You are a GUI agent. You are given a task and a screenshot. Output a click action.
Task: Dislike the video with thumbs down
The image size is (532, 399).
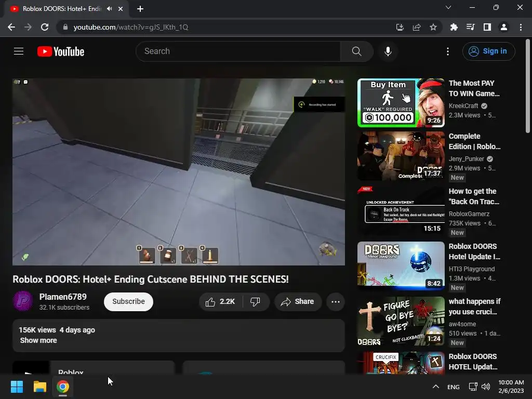(256, 302)
